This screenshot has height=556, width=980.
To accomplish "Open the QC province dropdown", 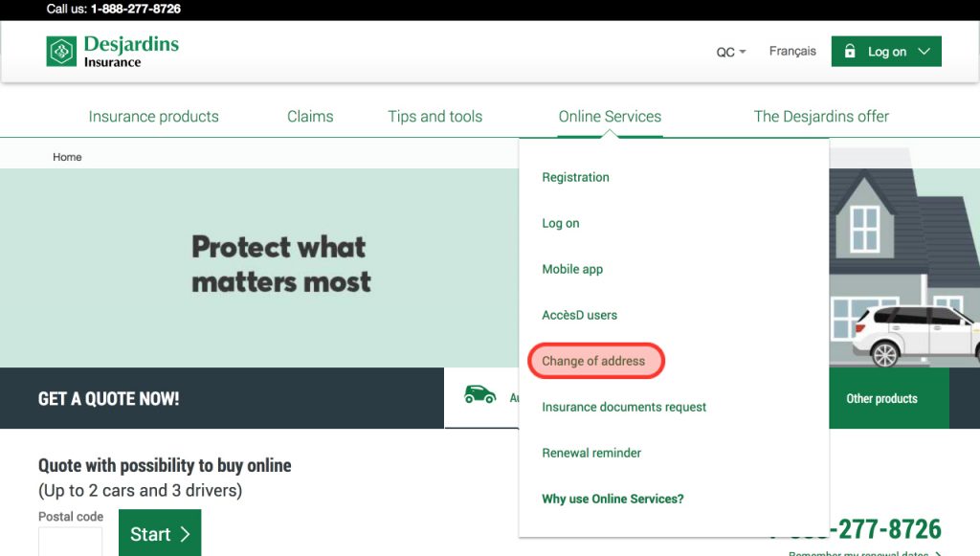I will pyautogui.click(x=730, y=52).
